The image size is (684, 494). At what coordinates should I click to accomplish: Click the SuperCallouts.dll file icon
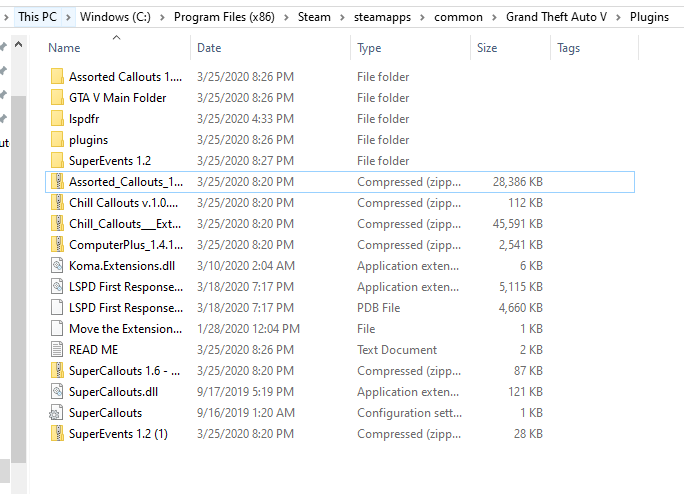coord(57,391)
